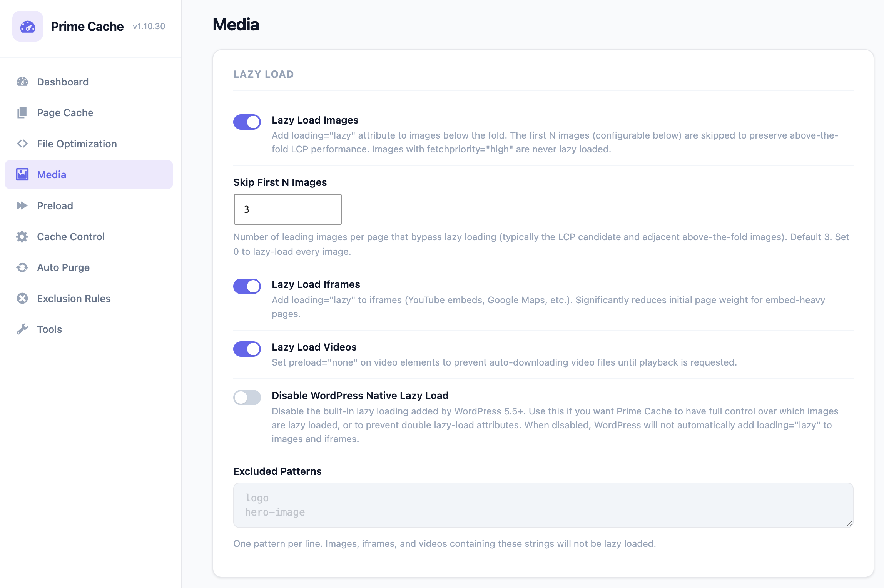Focus the Skip First N Images field
The image size is (884, 588).
point(288,209)
